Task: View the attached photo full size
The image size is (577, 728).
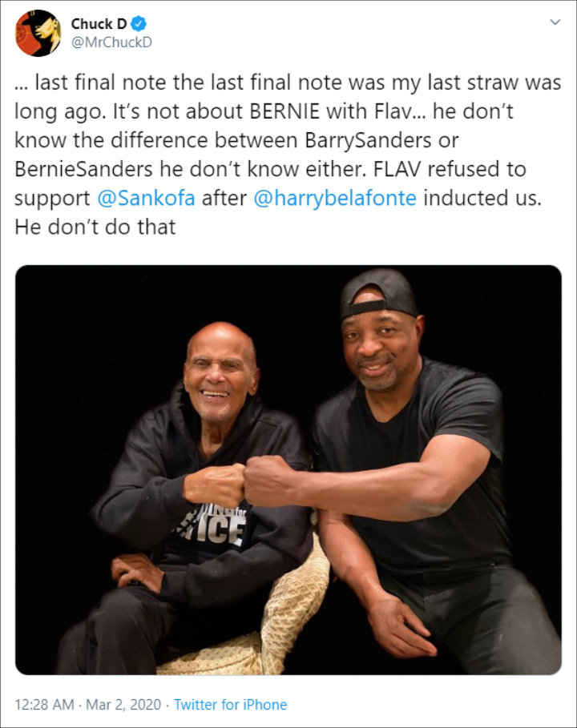Action: coord(288,470)
